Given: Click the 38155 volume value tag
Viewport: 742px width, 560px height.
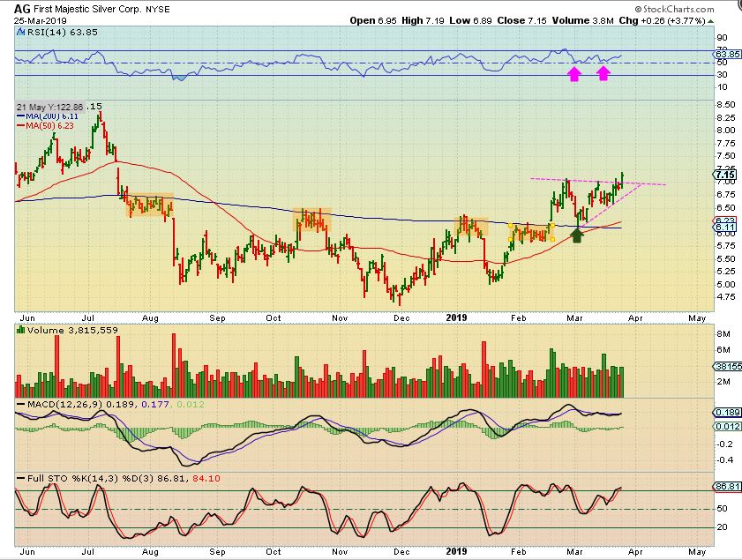Looking at the screenshot, I should pyautogui.click(x=727, y=367).
